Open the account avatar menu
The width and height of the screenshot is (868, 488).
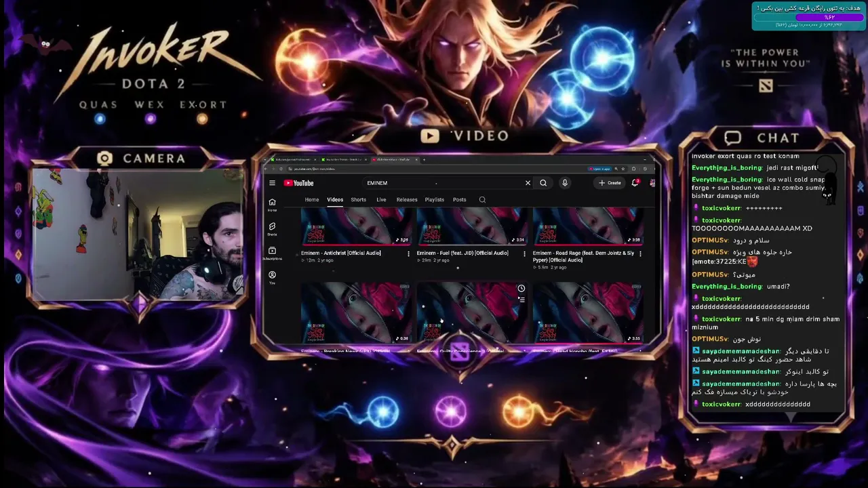(652, 183)
